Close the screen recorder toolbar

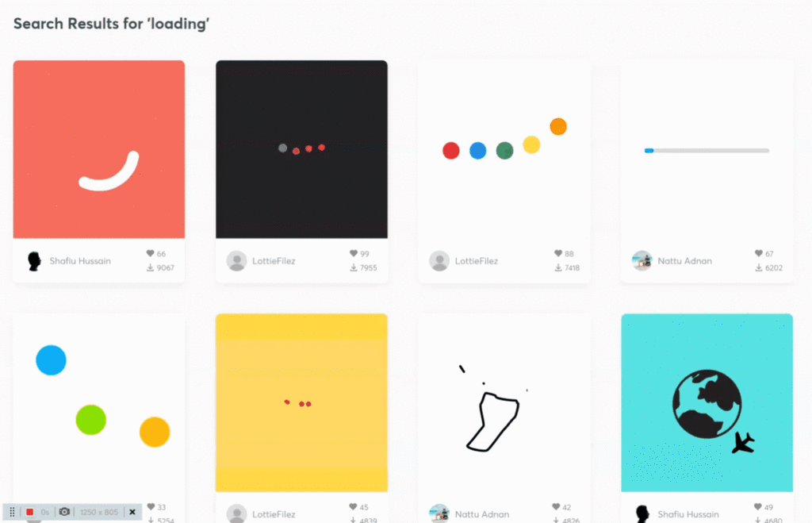(132, 512)
